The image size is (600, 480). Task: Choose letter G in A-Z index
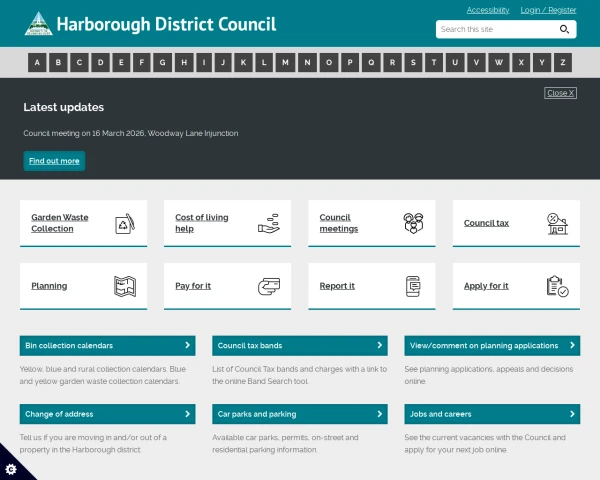162,62
